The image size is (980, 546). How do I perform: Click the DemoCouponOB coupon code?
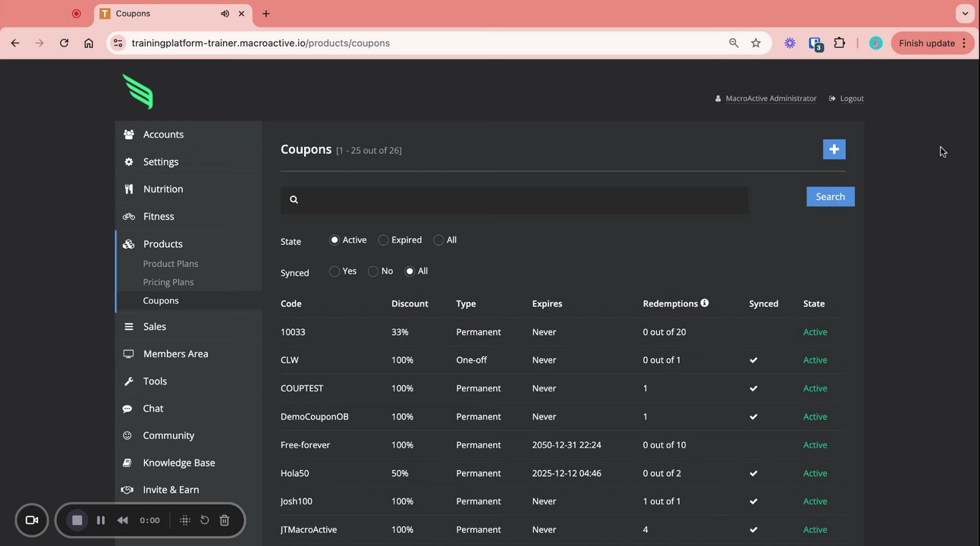(315, 416)
